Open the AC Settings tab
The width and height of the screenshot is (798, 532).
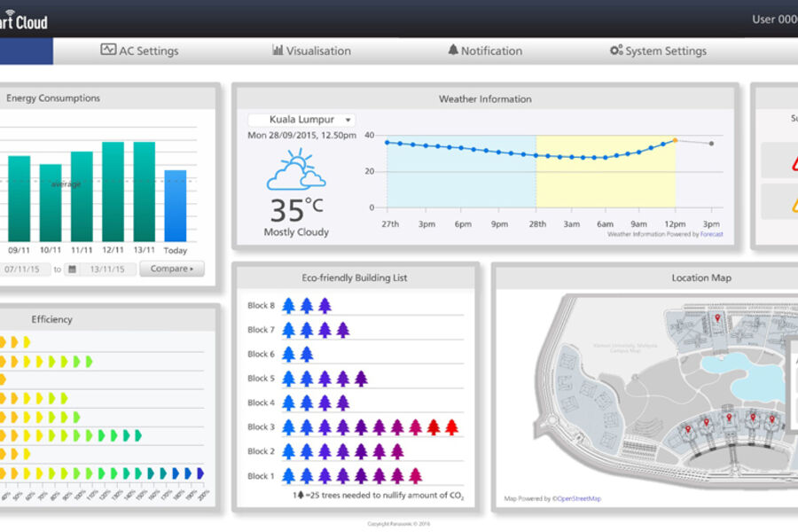139,51
